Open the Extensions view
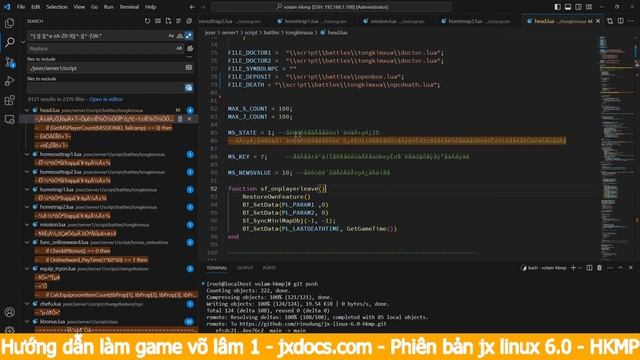Screen dimensions: 640x360 coord(9,100)
